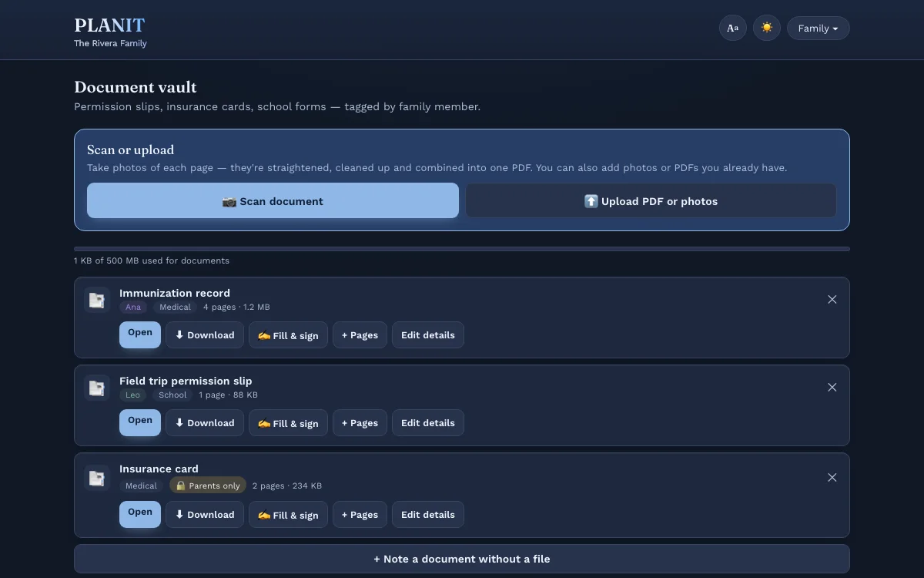Click the Insurance card document icon
Viewport: 924px width, 578px height.
click(96, 478)
